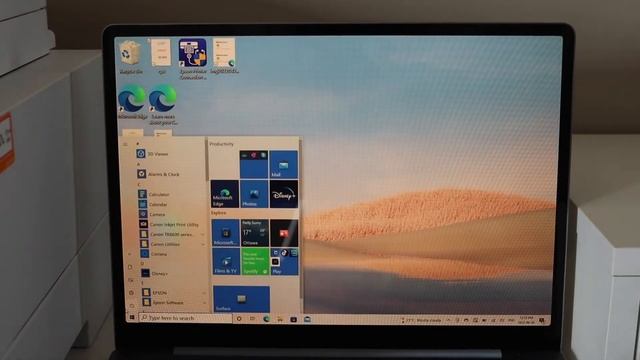Viewport: 640px width, 360px height.
Task: Click the 'Type here to search' box
Action: tap(186, 318)
